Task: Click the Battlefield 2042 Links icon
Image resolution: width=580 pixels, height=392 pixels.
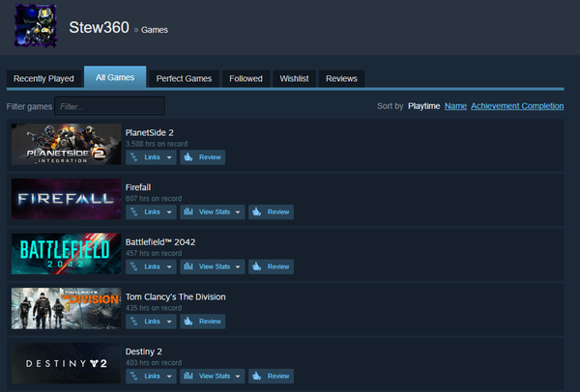Action: pyautogui.click(x=134, y=266)
